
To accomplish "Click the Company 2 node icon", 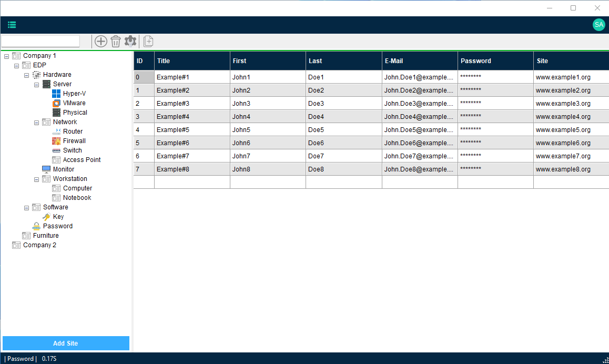I will tap(16, 245).
